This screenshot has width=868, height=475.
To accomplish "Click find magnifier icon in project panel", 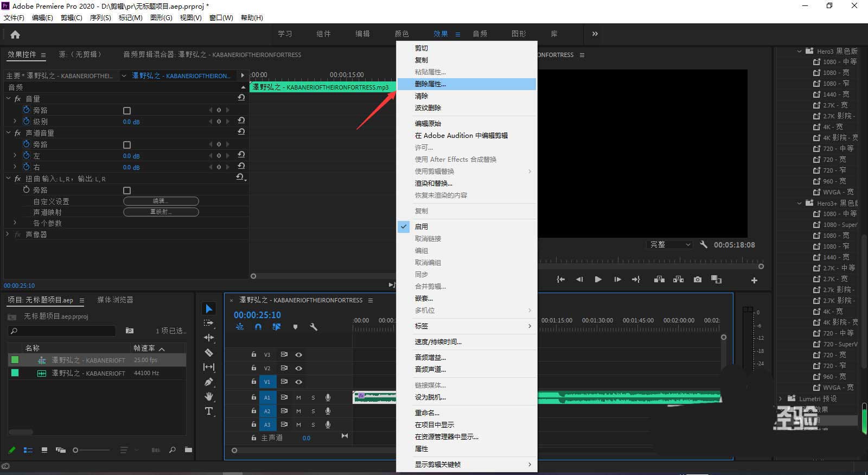I will click(172, 450).
